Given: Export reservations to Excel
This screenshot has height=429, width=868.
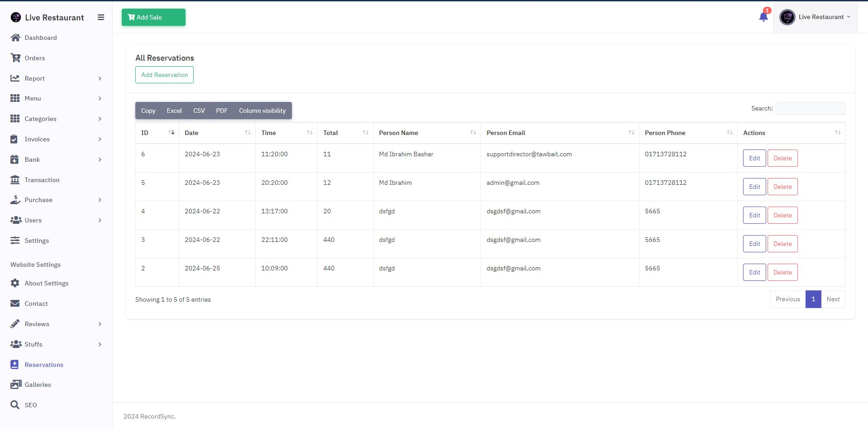Looking at the screenshot, I should [174, 111].
